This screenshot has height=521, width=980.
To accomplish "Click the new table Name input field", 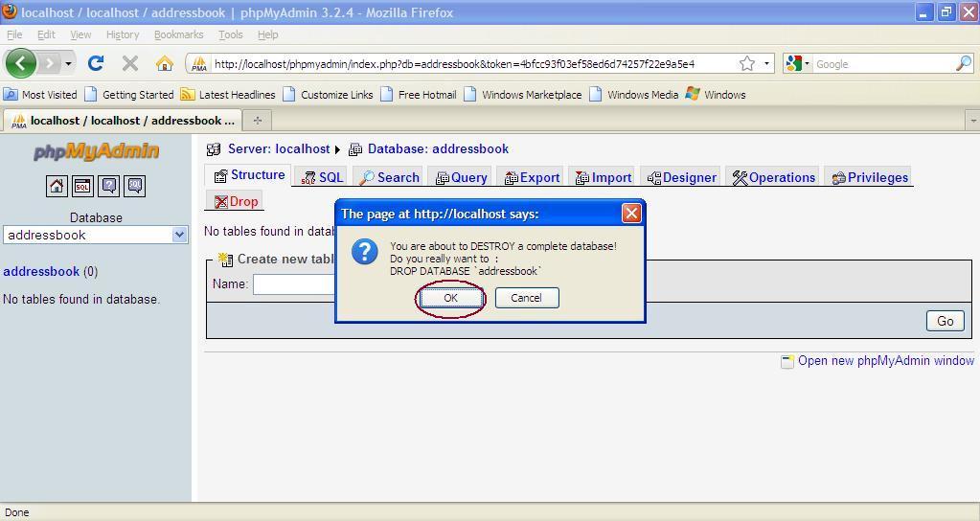I will pyautogui.click(x=294, y=284).
